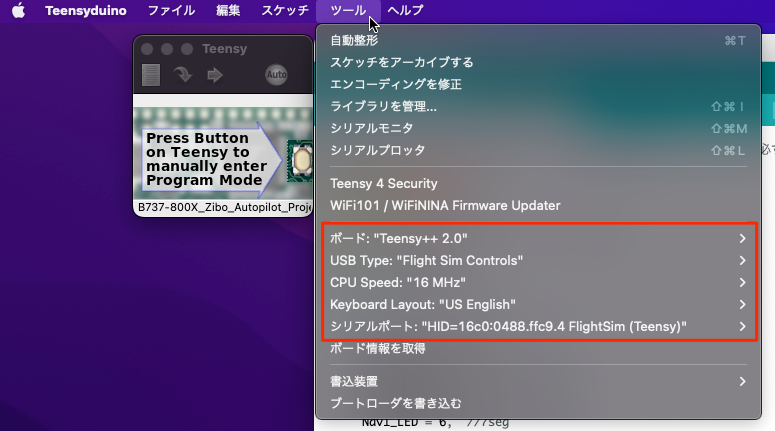Image resolution: width=775 pixels, height=431 pixels.
Task: Click Open HEX File icon in Teensy window
Action: click(x=151, y=75)
